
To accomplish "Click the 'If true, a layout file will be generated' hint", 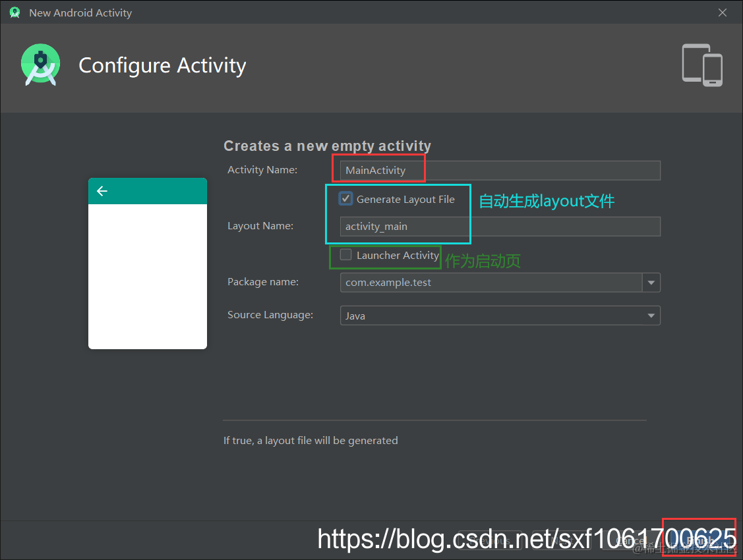I will (x=311, y=441).
